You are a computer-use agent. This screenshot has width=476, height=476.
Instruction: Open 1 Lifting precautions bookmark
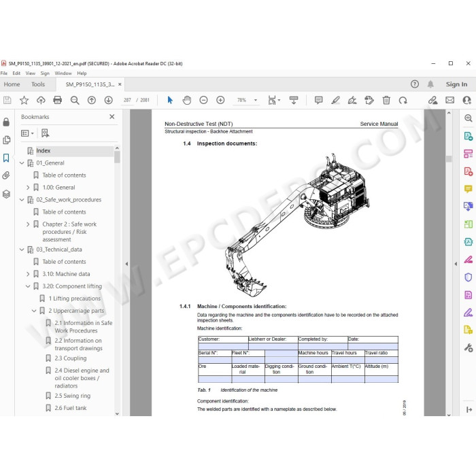74,299
